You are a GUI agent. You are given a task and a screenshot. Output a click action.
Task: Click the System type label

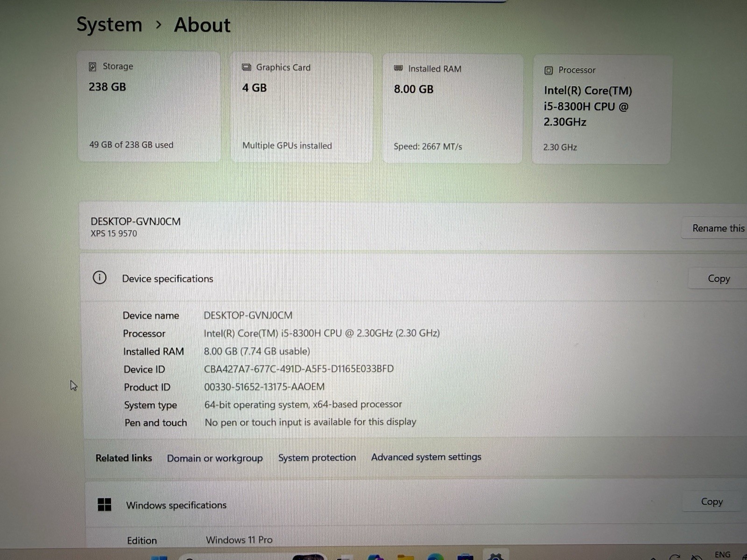coord(150,405)
